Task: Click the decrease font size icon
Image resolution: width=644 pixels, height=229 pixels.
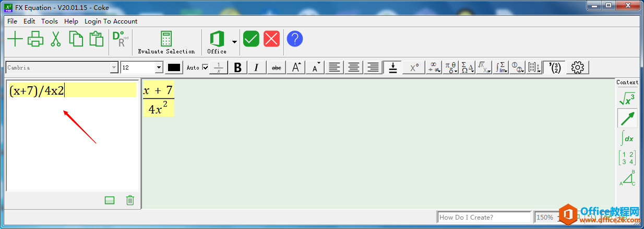Action: coord(316,67)
